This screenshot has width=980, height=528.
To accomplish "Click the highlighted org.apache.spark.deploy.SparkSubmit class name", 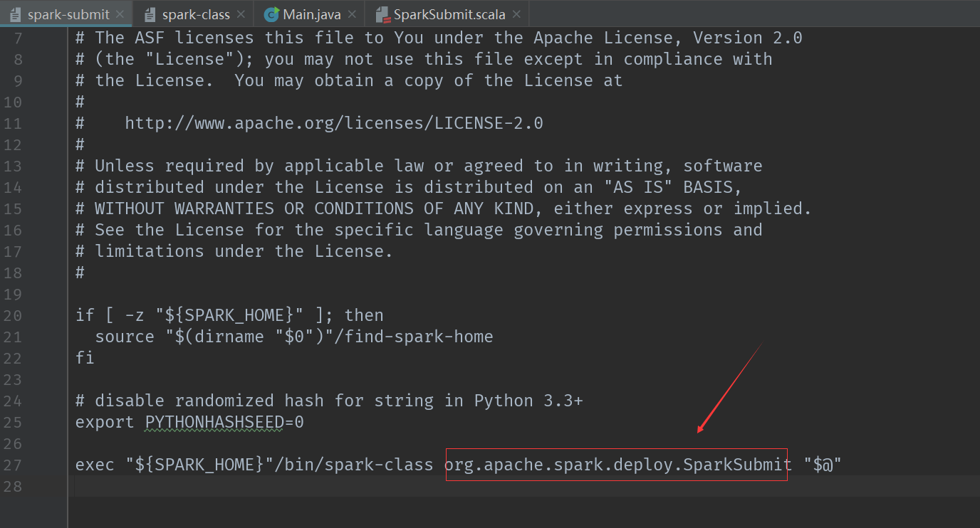I will coord(617,465).
